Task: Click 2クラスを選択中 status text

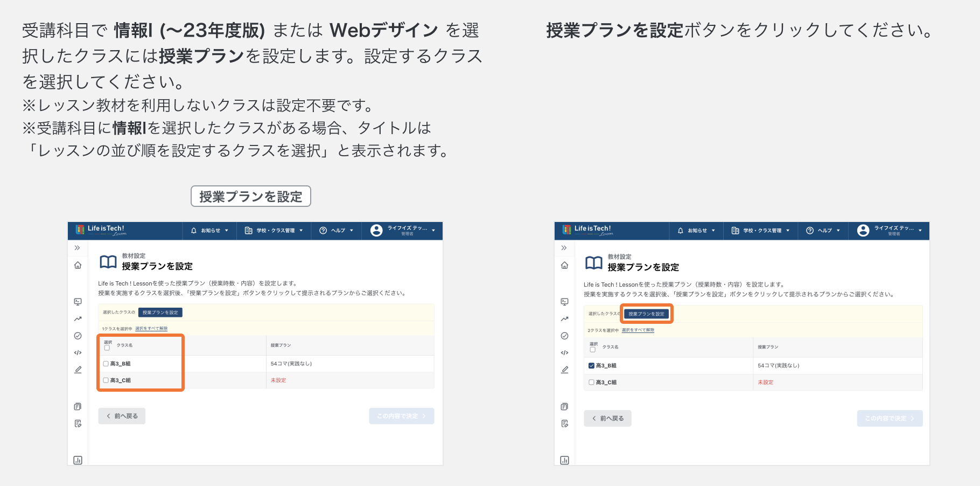Action: pyautogui.click(x=604, y=330)
